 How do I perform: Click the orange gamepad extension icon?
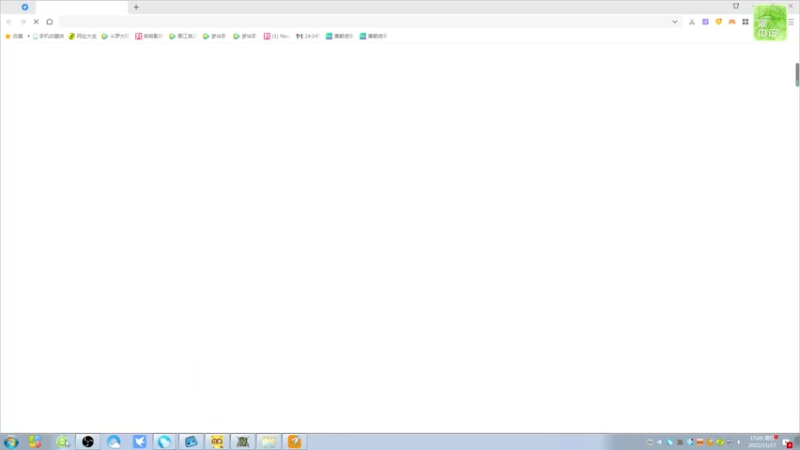pos(732,22)
